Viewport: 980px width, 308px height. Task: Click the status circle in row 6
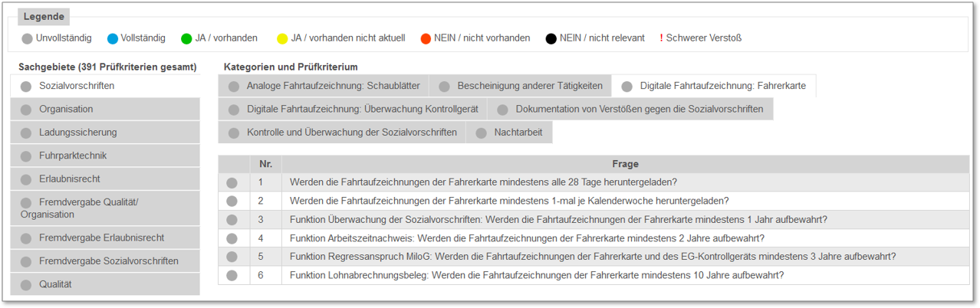(x=232, y=275)
